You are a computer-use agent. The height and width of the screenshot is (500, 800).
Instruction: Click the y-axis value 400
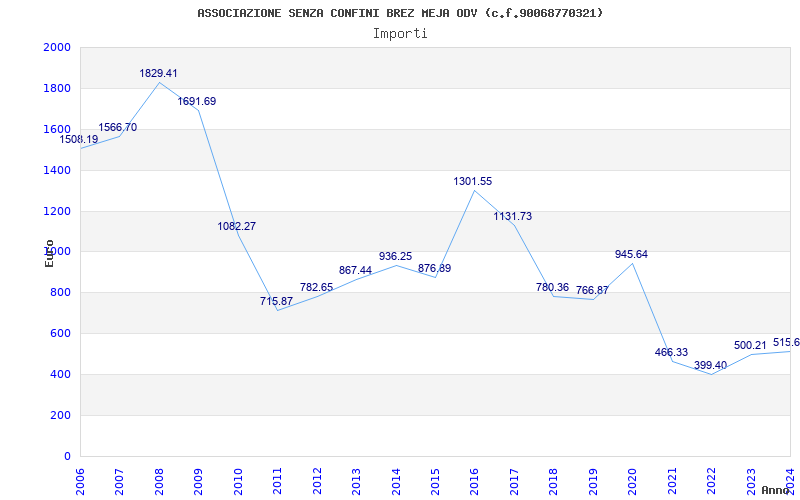60,374
